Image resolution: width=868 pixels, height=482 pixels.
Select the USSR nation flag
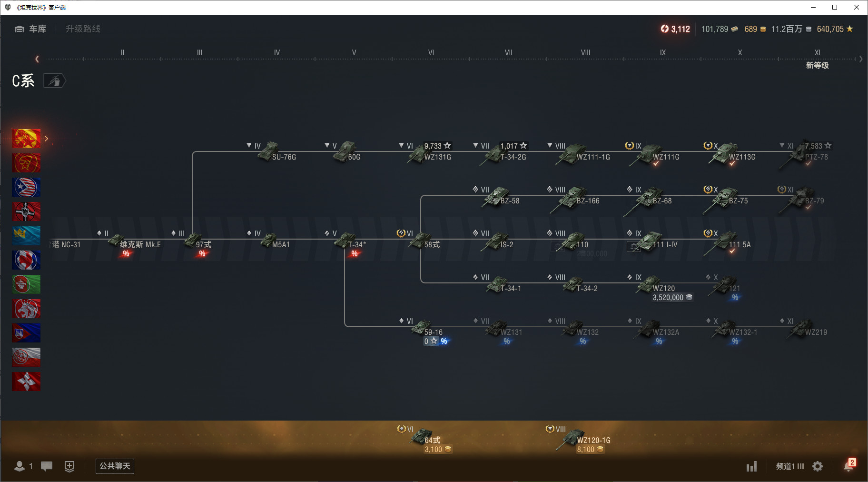[26, 163]
